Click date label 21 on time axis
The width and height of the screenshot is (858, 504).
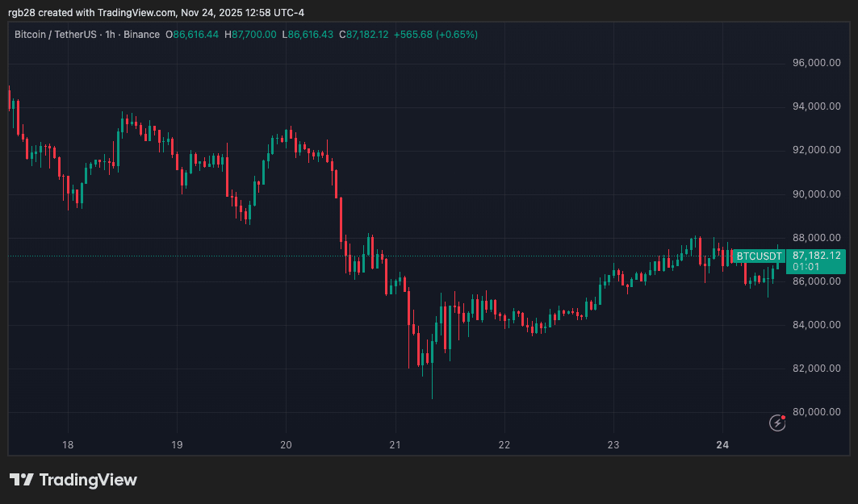[395, 445]
